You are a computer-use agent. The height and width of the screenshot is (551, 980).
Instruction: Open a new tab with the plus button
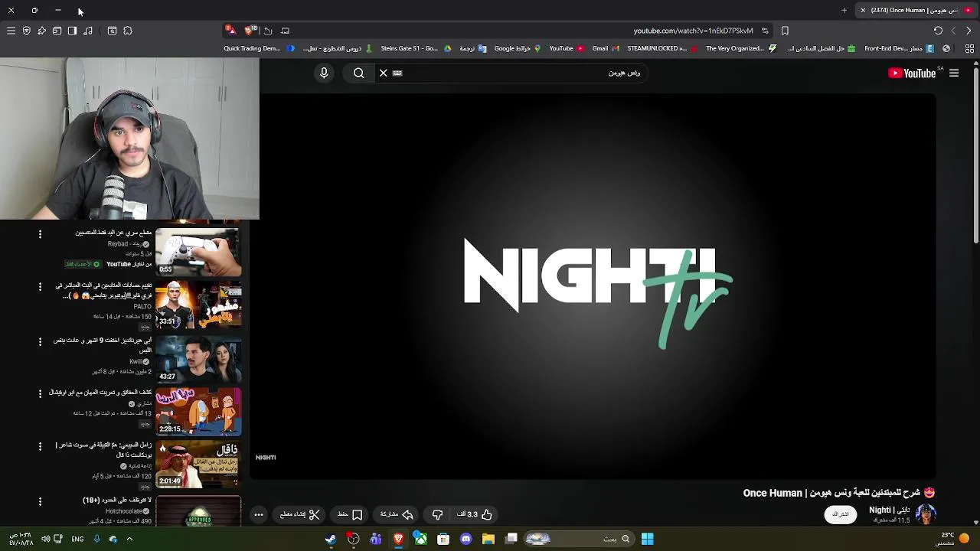point(844,10)
